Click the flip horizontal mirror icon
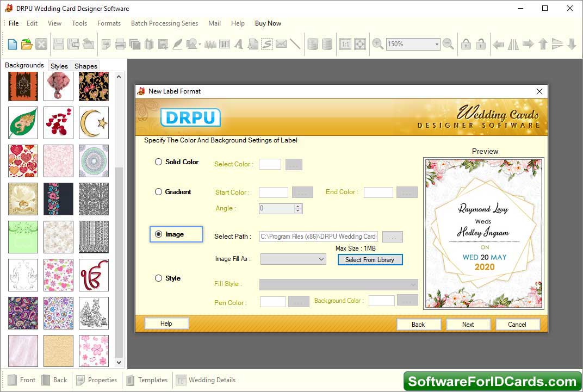Viewport: 583px width, 392px height. 513,44
